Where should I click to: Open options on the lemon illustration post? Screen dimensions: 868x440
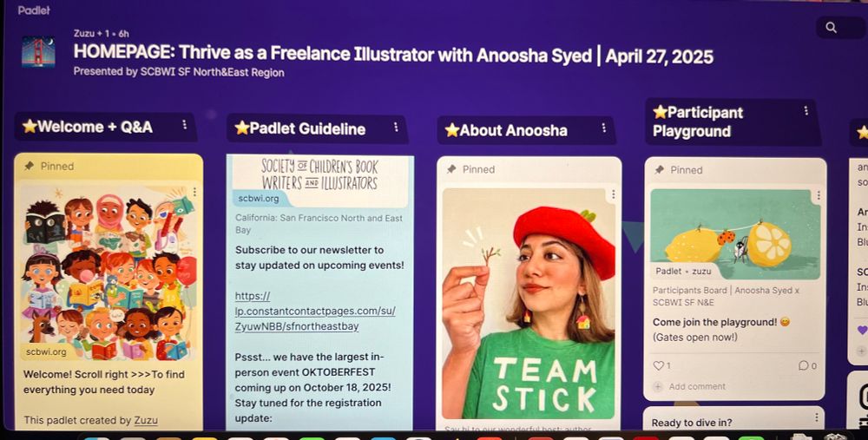819,195
